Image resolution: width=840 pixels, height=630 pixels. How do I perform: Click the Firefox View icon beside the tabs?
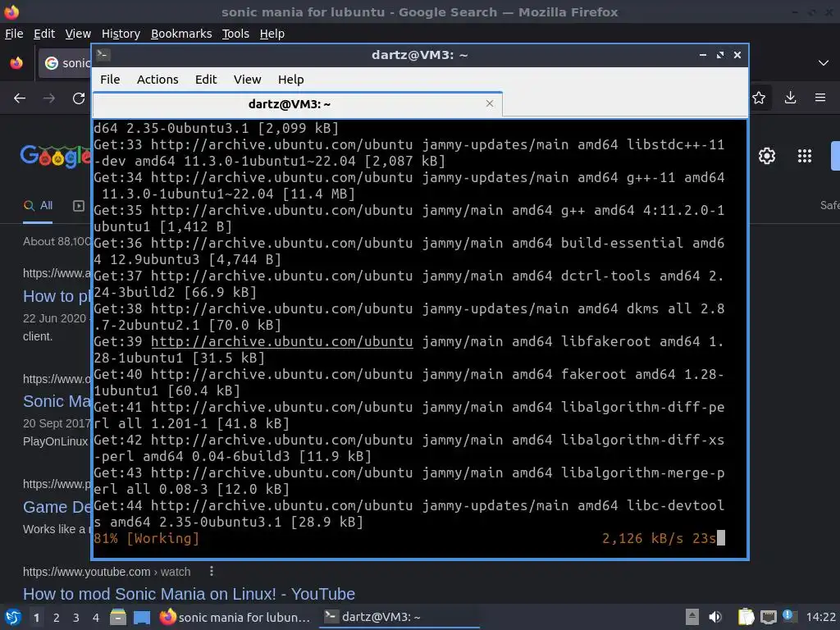point(16,63)
